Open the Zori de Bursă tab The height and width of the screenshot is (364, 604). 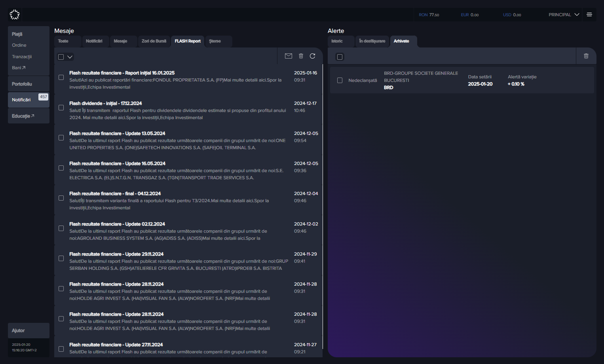[x=154, y=41]
